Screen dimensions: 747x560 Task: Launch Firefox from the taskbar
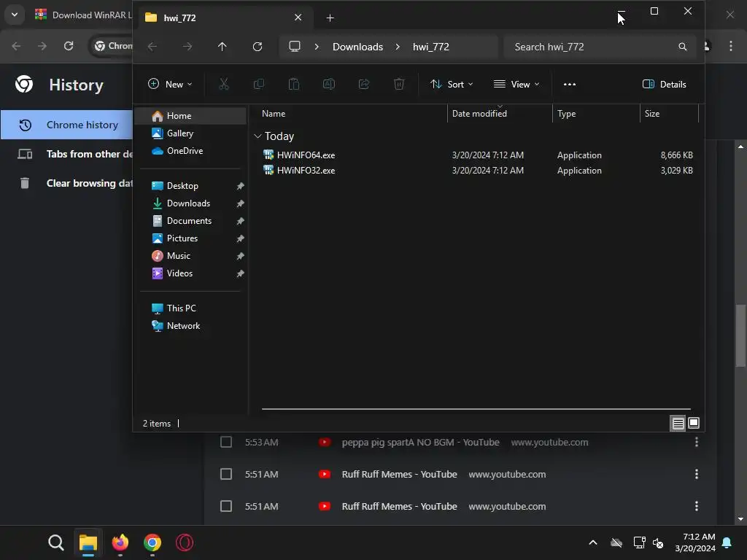(x=120, y=542)
